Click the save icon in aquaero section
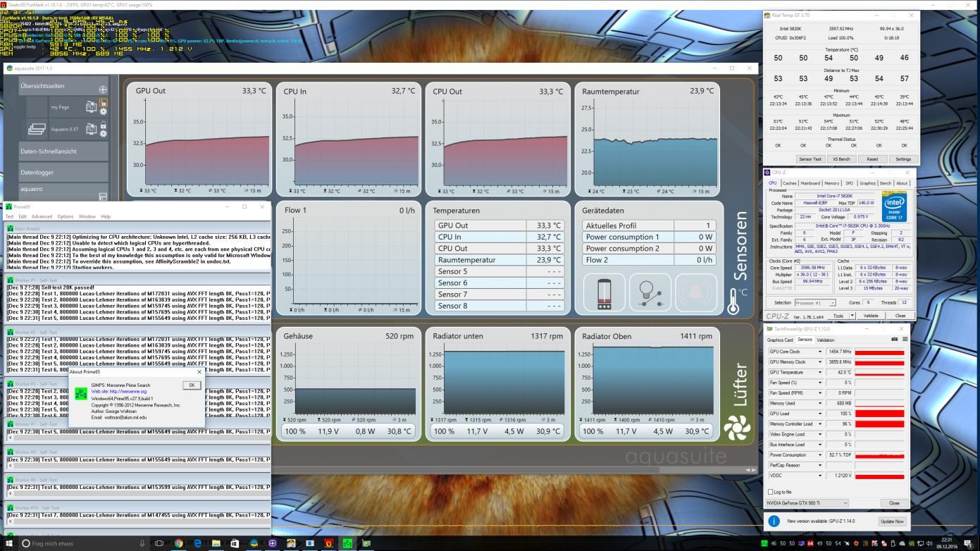This screenshot has height=551, width=980. [103, 197]
